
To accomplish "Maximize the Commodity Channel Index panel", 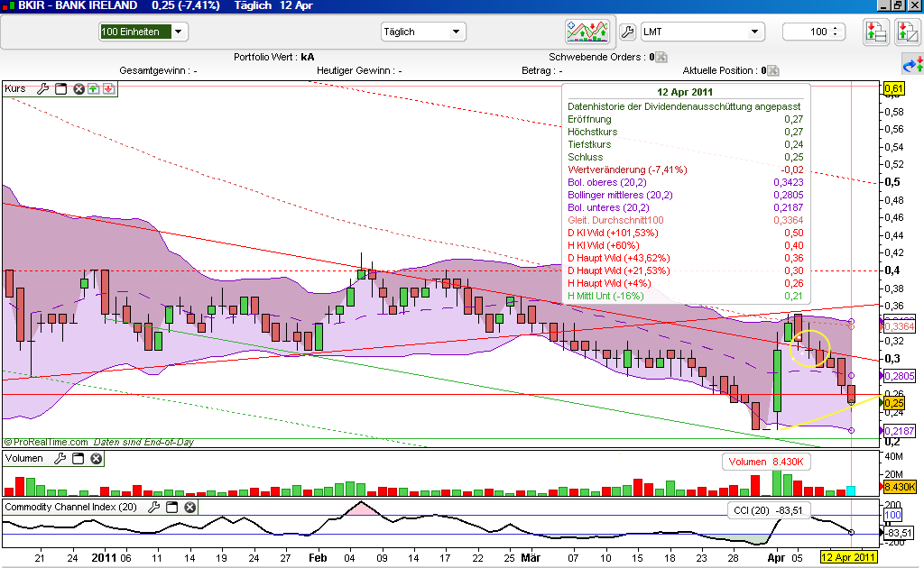I will [172, 507].
